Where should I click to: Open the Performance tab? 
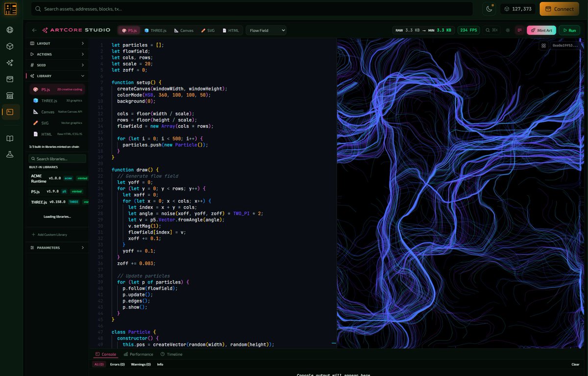click(x=138, y=354)
